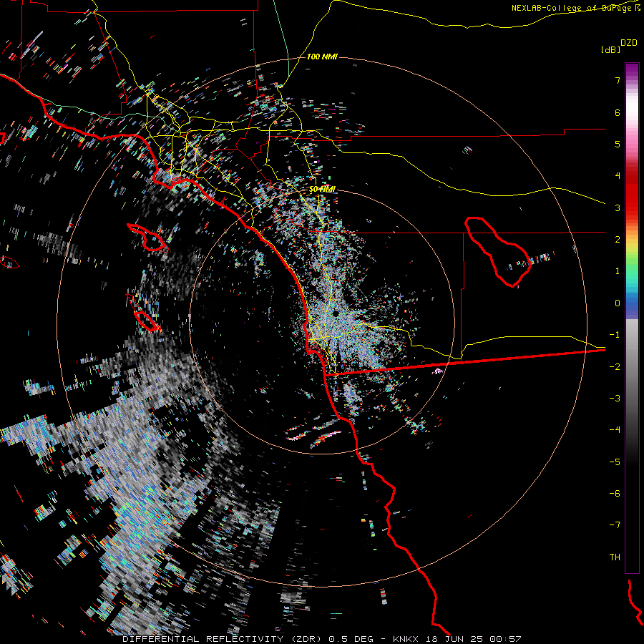Screen dimensions: 644x644
Task: Click the -4 value on scale
Action: point(615,429)
